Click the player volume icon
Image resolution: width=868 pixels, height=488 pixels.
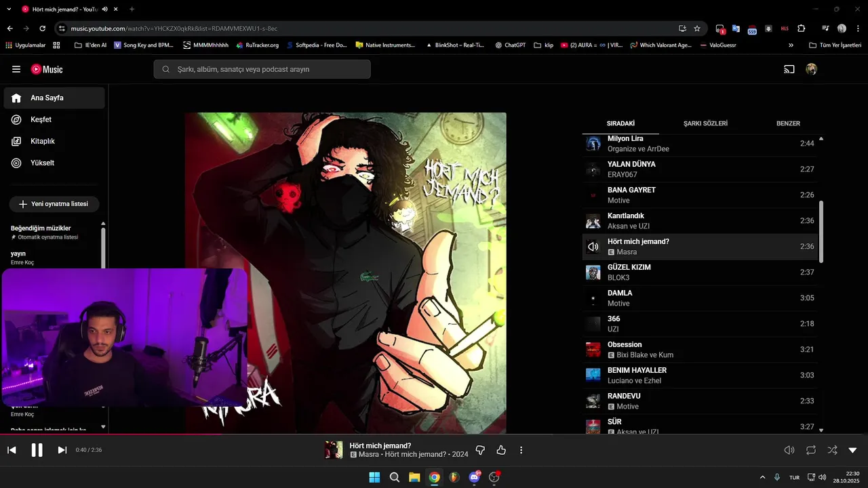789,450
